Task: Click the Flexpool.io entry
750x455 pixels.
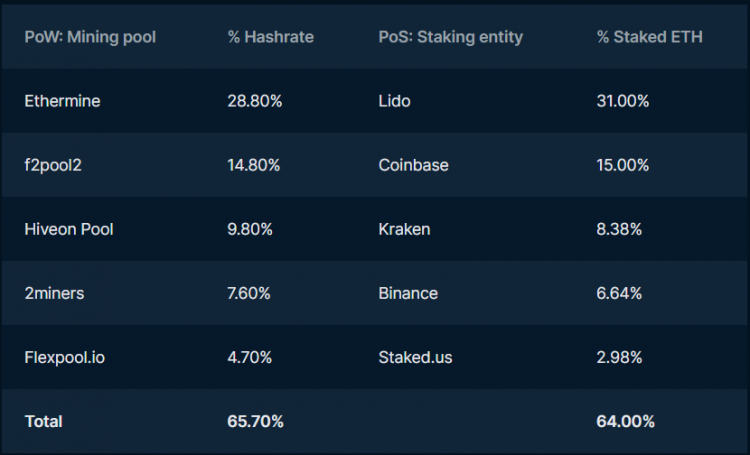Action: click(66, 357)
